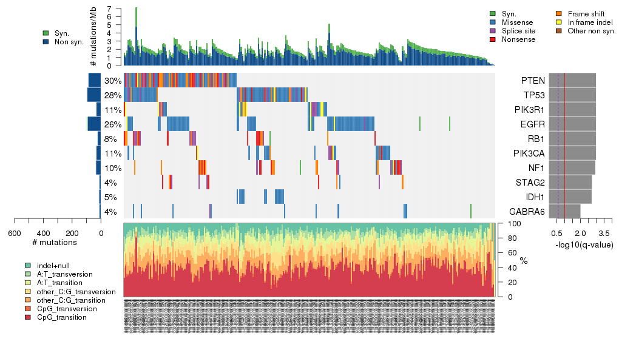The width and height of the screenshot is (619, 364).
Task: Select the purple Splice site legend swatch
Action: 492,30
